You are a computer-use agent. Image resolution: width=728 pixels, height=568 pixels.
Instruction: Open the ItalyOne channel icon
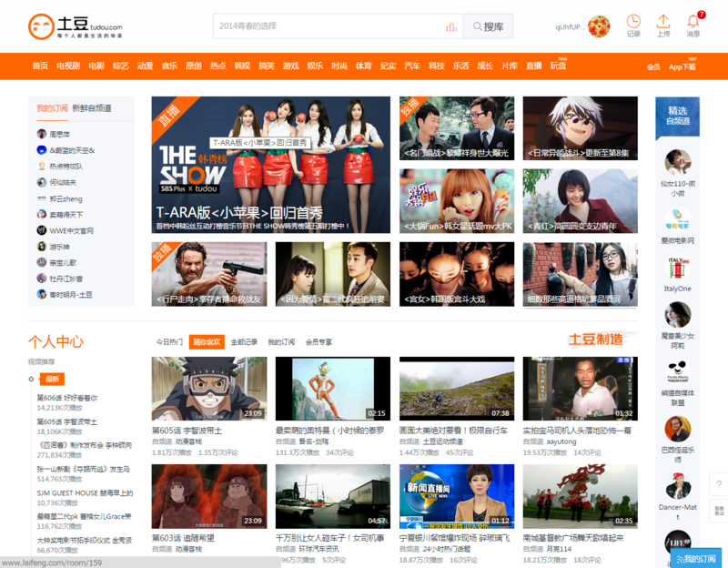[678, 269]
